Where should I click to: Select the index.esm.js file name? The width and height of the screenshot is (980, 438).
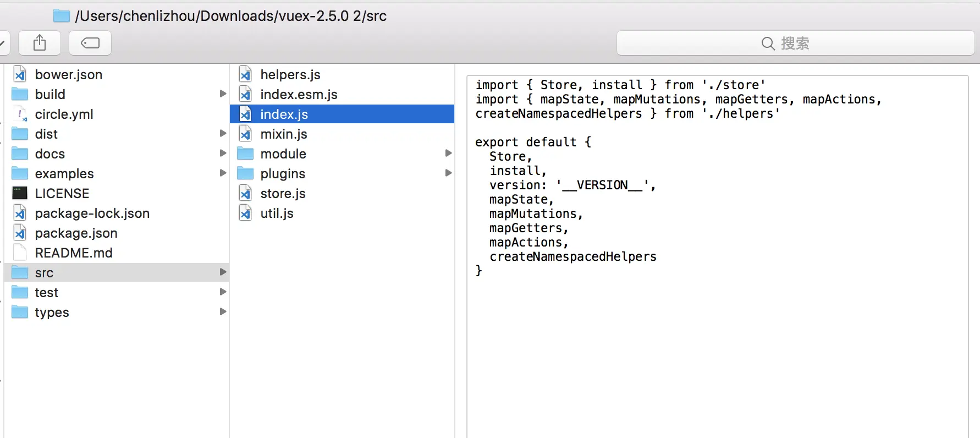[x=299, y=94]
